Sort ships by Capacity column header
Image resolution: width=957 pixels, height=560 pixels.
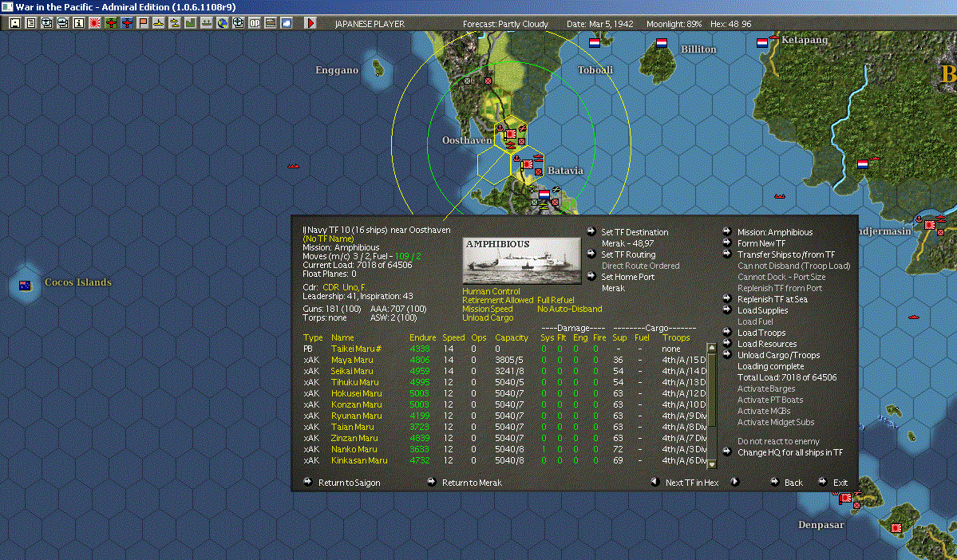click(x=512, y=337)
